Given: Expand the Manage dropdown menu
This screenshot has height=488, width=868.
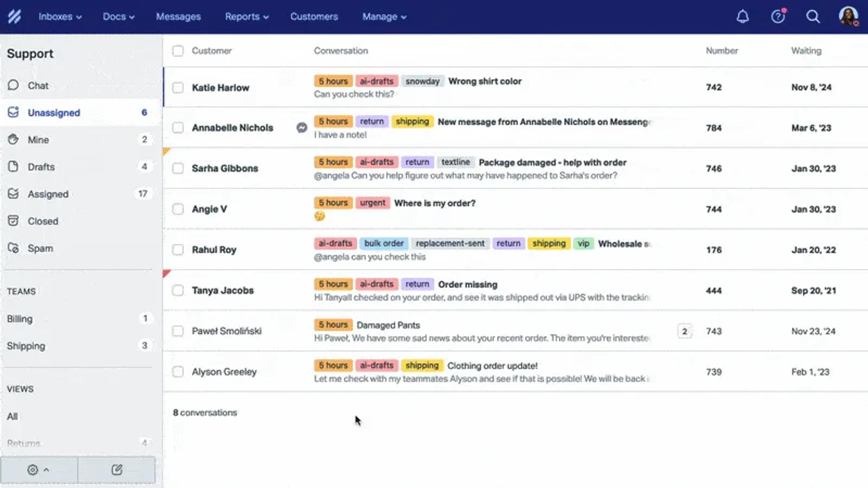Looking at the screenshot, I should coord(384,17).
